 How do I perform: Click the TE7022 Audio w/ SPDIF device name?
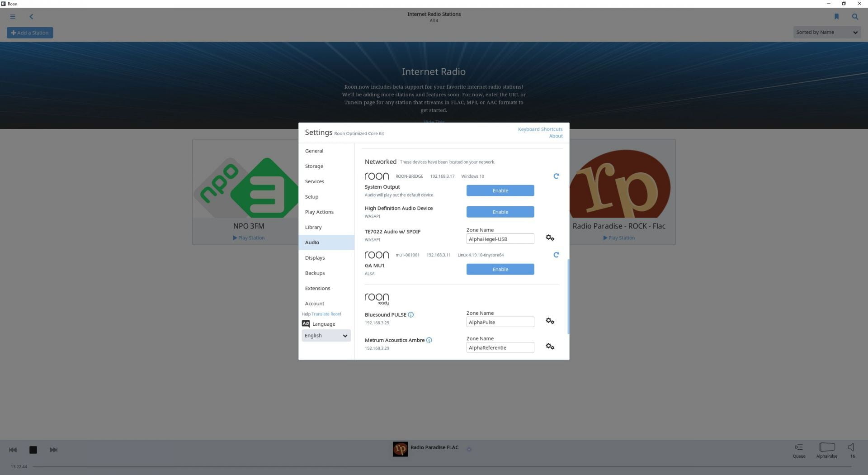pyautogui.click(x=392, y=232)
